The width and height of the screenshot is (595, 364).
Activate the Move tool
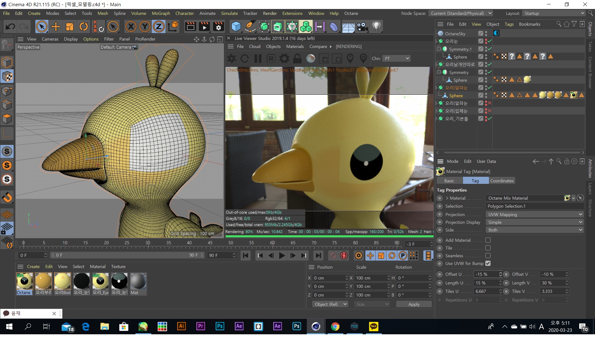(x=56, y=27)
